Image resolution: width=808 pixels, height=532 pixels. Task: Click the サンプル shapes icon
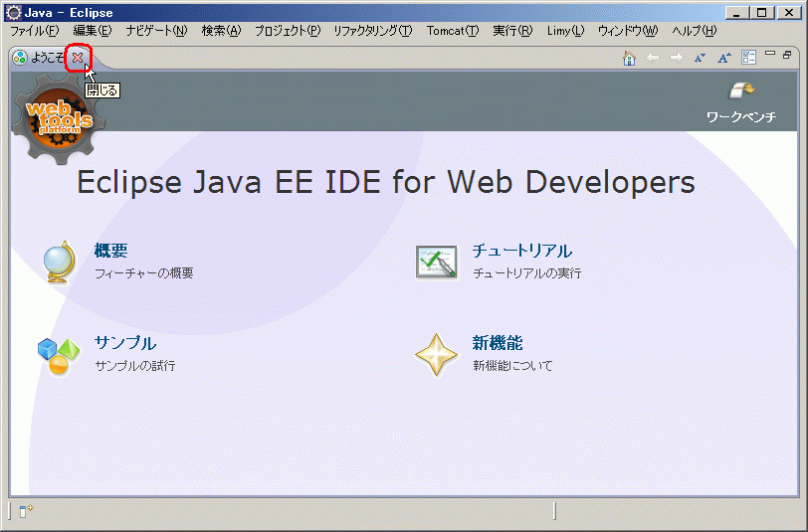(x=59, y=356)
